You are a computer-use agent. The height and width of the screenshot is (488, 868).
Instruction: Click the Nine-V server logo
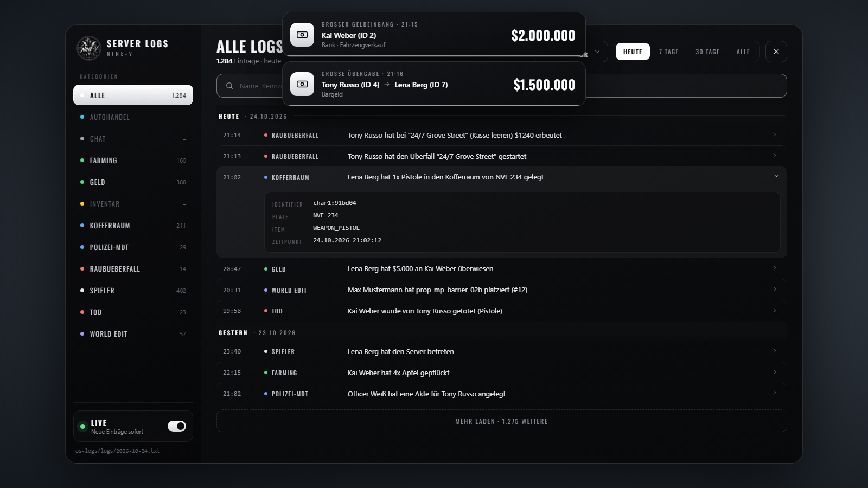tap(89, 48)
